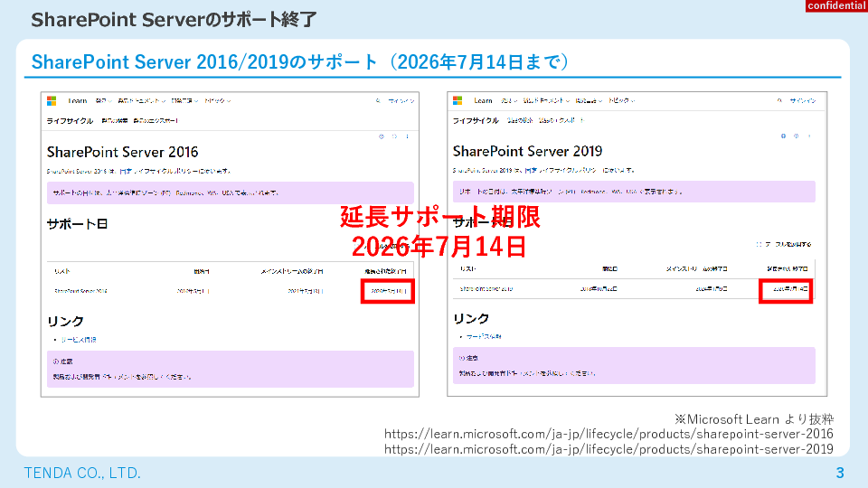Open the sharepoint-server-2019 lifecycle URL
The image size is (868, 488).
coord(609,449)
